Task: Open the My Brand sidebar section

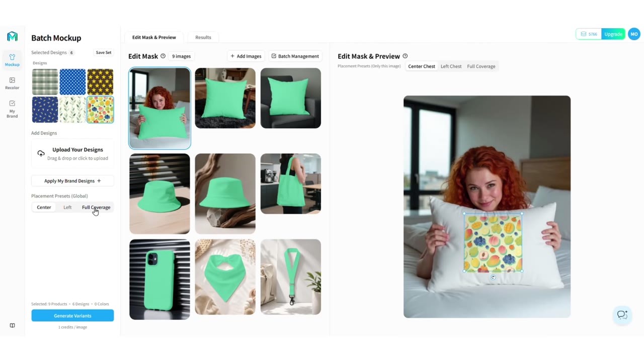Action: coord(12,109)
